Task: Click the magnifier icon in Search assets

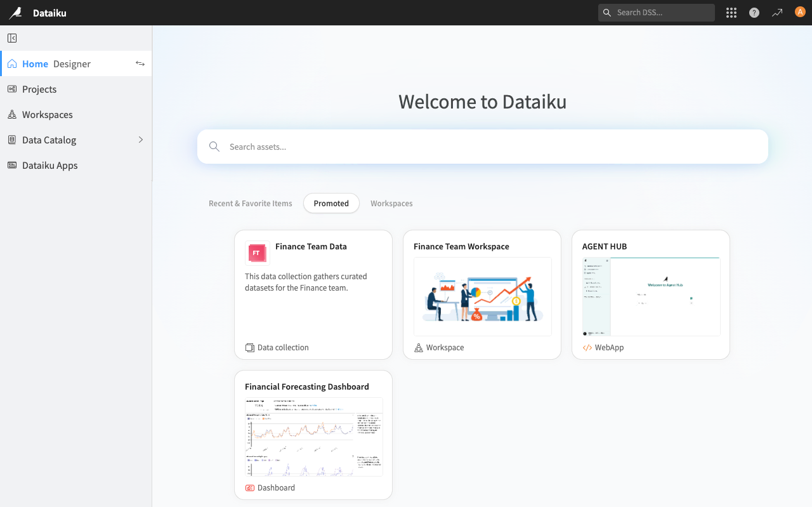Action: (214, 147)
